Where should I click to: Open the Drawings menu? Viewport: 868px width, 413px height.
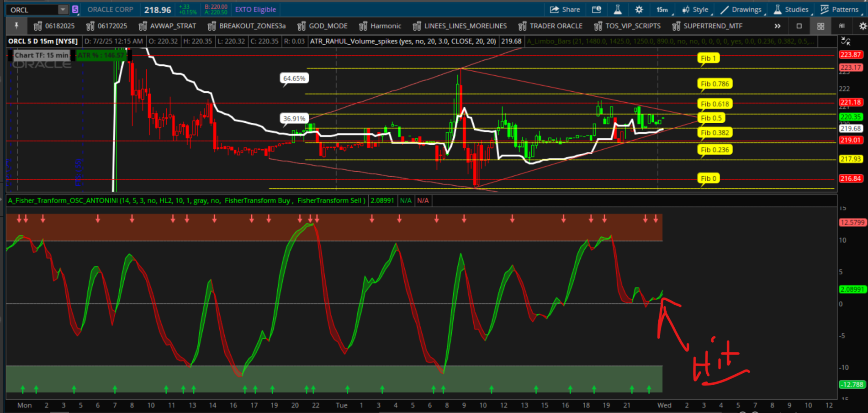coord(741,10)
